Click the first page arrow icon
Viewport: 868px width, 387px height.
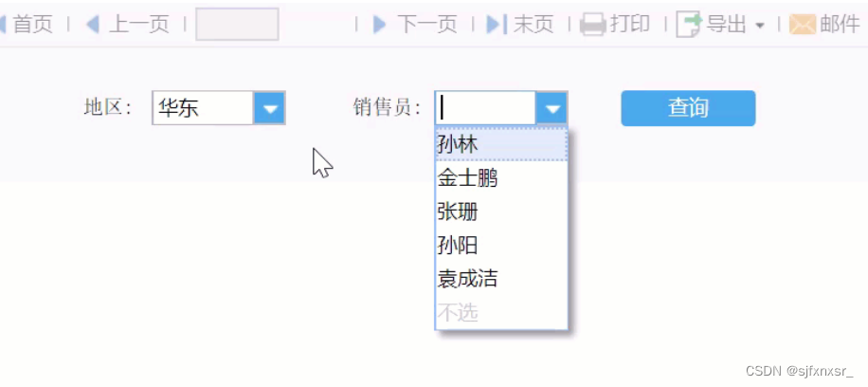(x=3, y=25)
